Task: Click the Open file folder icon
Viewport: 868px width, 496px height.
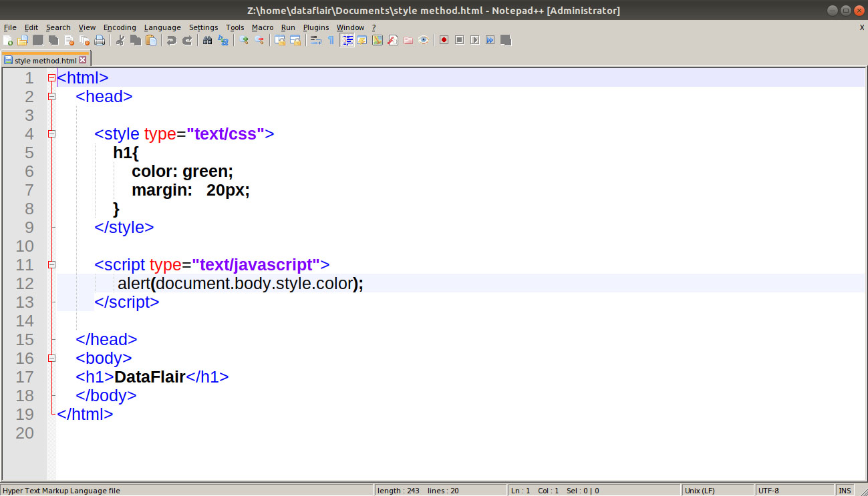Action: (23, 40)
